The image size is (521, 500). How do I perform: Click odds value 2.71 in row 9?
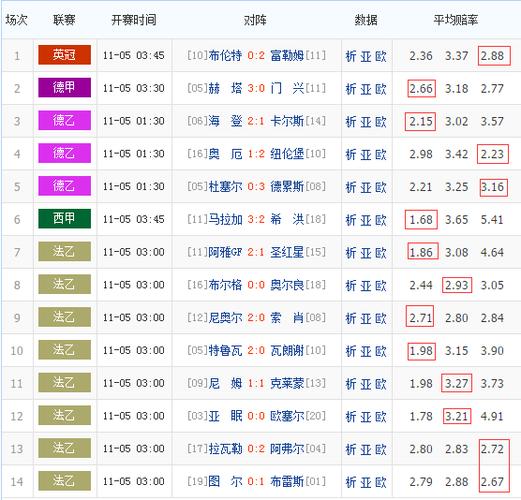[x=421, y=318]
